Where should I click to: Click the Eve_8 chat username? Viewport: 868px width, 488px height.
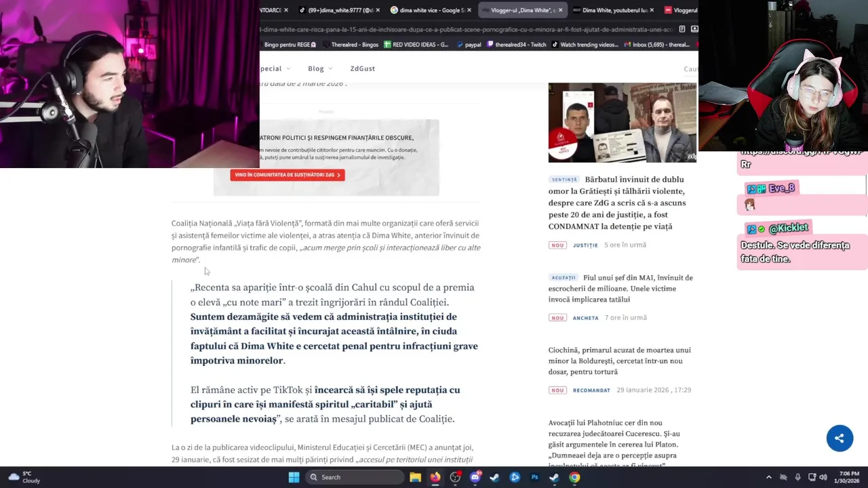(x=781, y=188)
